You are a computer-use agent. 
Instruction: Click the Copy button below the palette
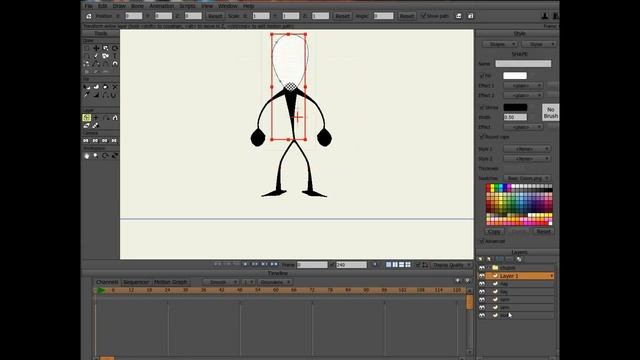pos(494,231)
